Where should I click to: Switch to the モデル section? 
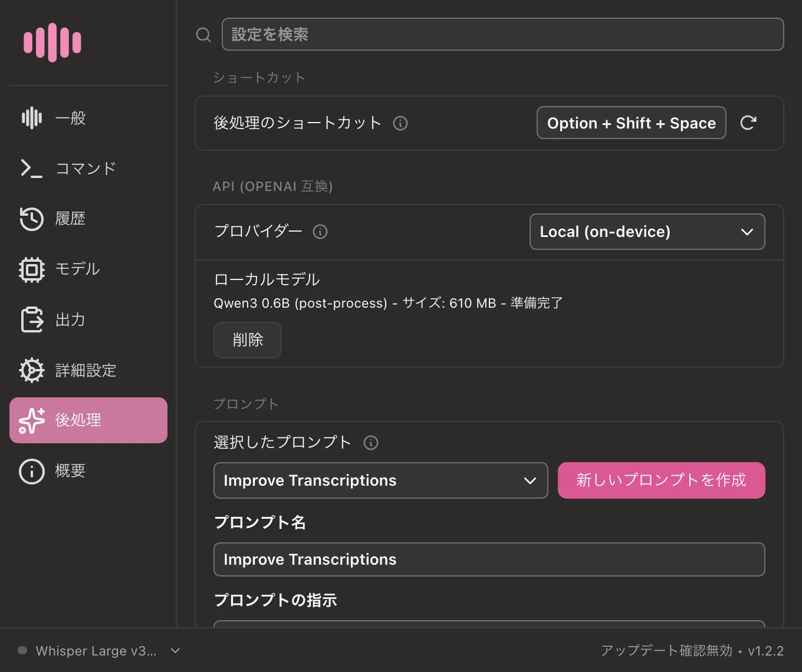click(x=88, y=269)
